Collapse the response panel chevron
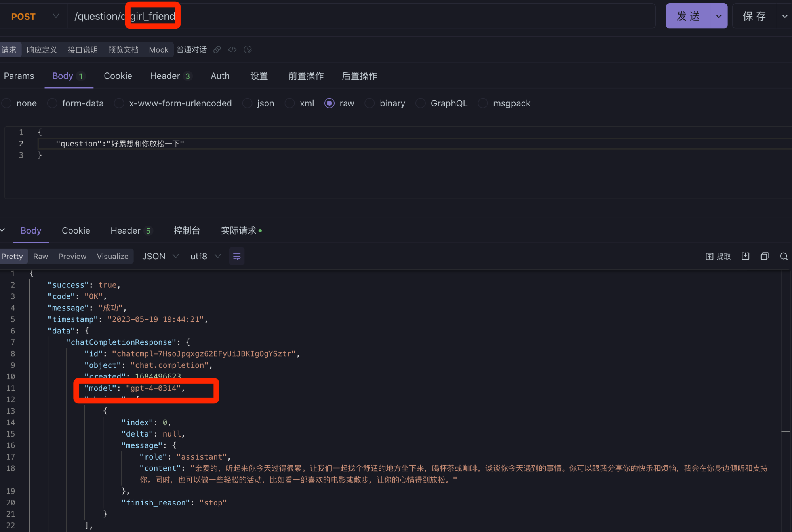This screenshot has height=532, width=792. tap(3, 230)
